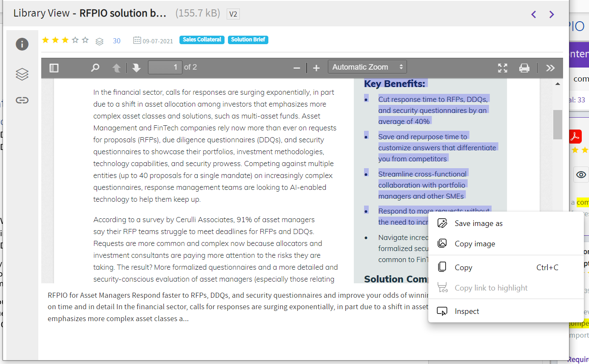
Task: Go to next library item arrow
Action: (x=552, y=14)
